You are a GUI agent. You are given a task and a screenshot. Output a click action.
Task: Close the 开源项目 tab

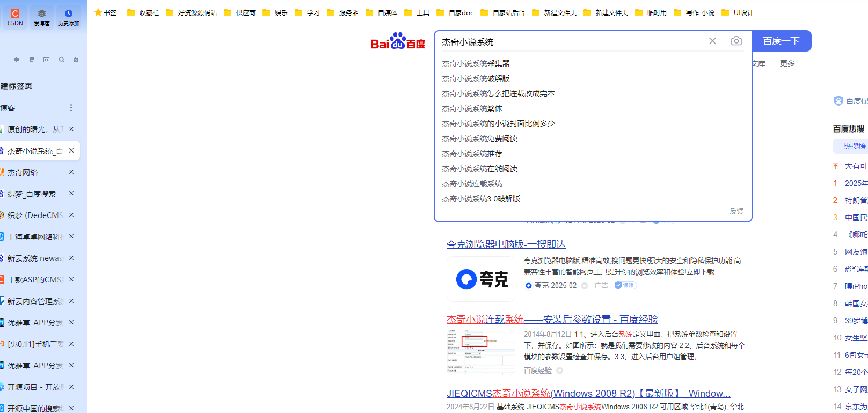[x=71, y=387]
